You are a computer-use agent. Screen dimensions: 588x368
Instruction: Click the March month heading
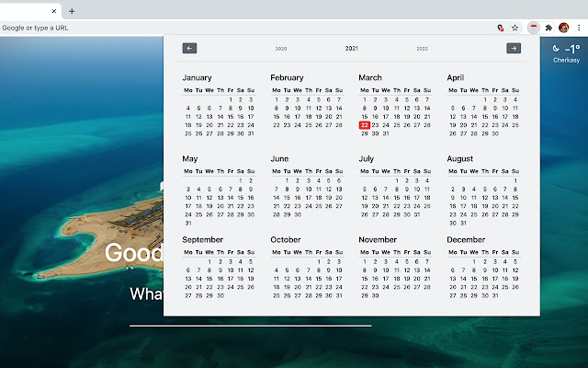click(x=370, y=77)
